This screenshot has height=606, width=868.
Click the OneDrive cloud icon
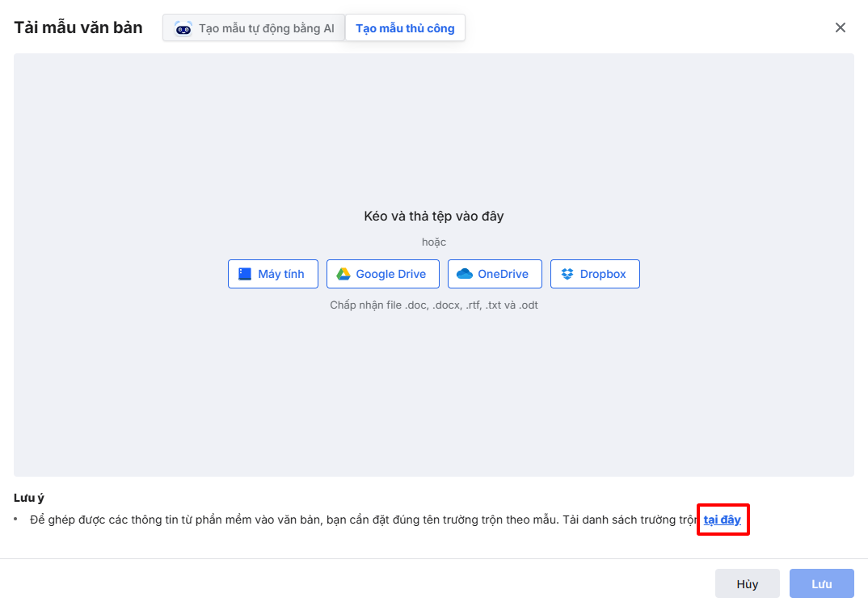point(465,274)
